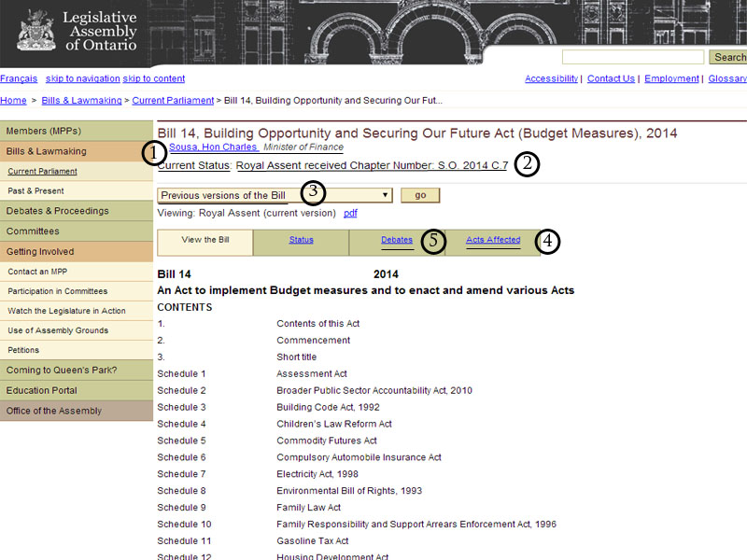Click Building Code Act, 1992 entry

click(328, 407)
